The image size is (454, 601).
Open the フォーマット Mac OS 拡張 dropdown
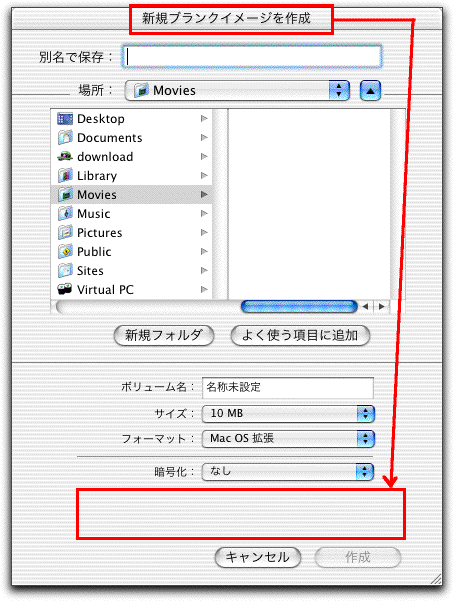tap(288, 438)
